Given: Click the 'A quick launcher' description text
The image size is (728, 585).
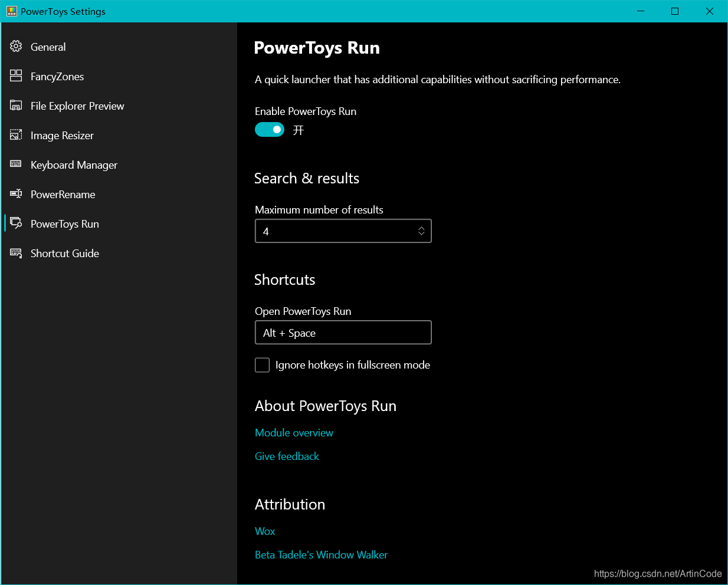Looking at the screenshot, I should [x=438, y=80].
